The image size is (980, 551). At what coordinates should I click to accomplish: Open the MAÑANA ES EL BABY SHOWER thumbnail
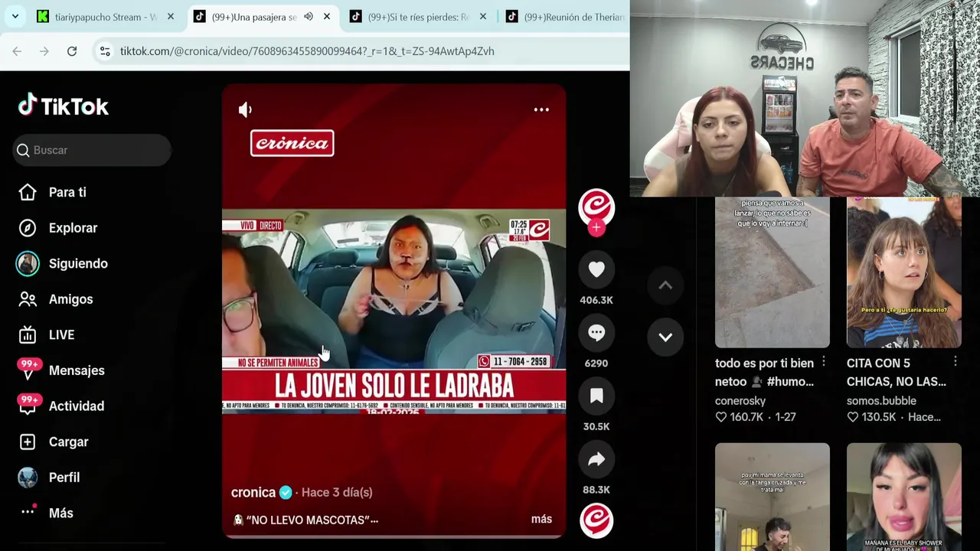[904, 497]
